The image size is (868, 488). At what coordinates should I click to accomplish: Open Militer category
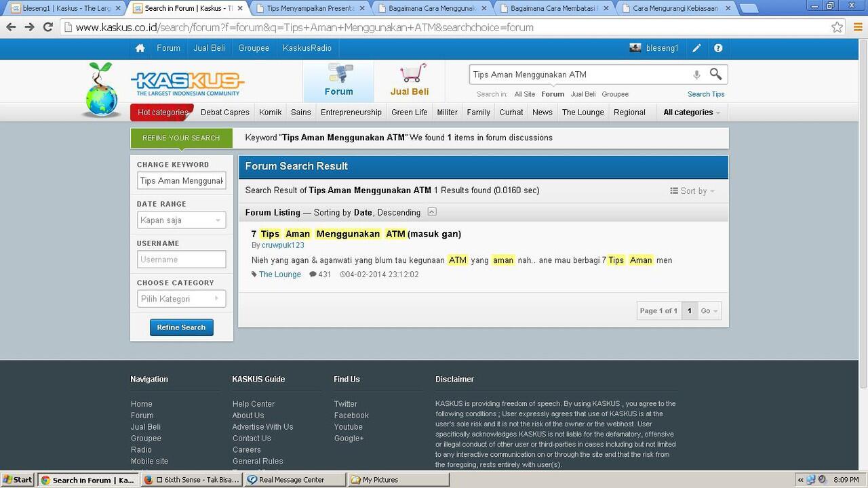[x=447, y=113]
